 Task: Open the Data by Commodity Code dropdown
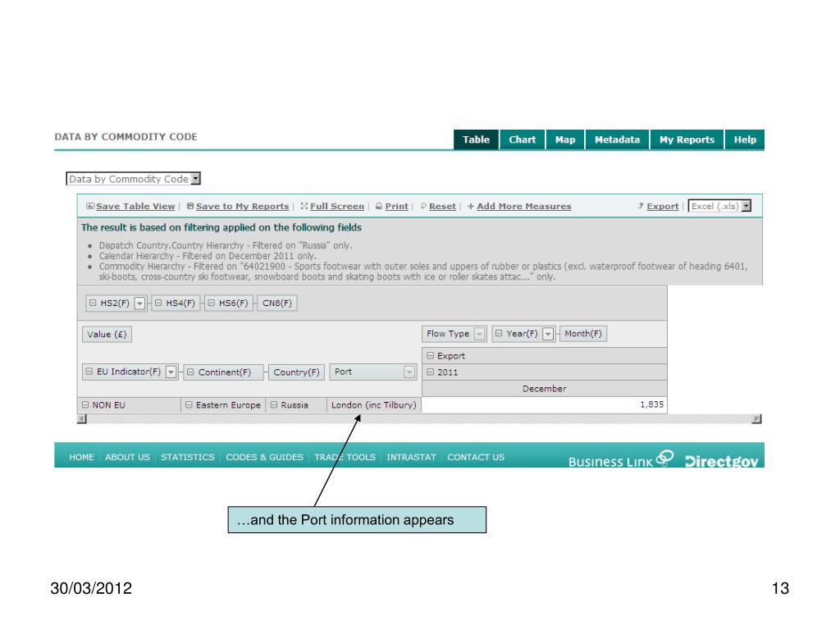(196, 178)
